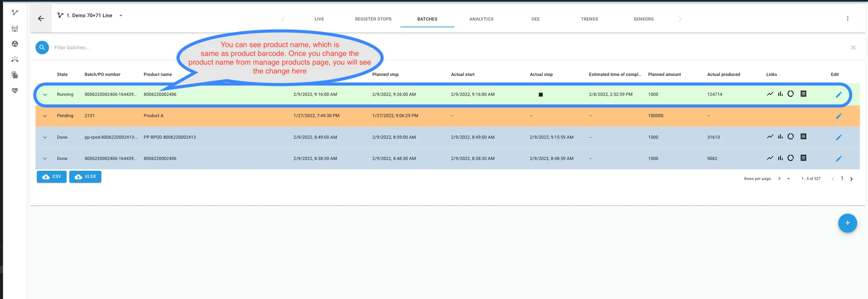Open the documents sidebar icon
The width and height of the screenshot is (868, 299).
(x=15, y=75)
